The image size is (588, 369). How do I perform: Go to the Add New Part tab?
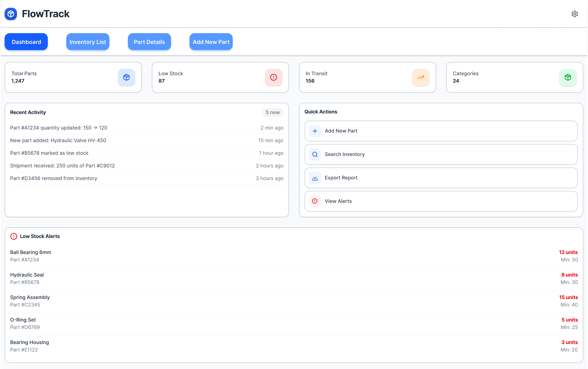[x=211, y=42]
